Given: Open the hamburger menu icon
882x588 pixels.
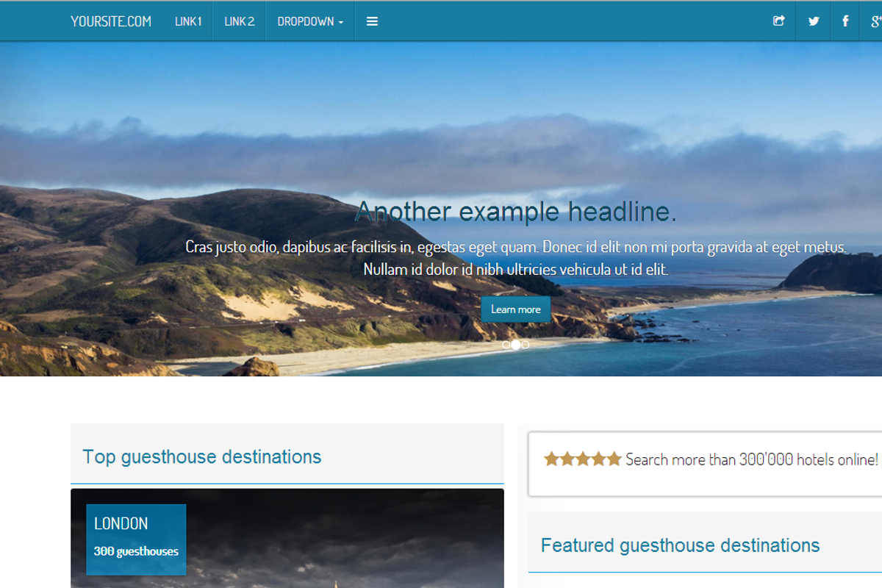Looking at the screenshot, I should (x=372, y=21).
